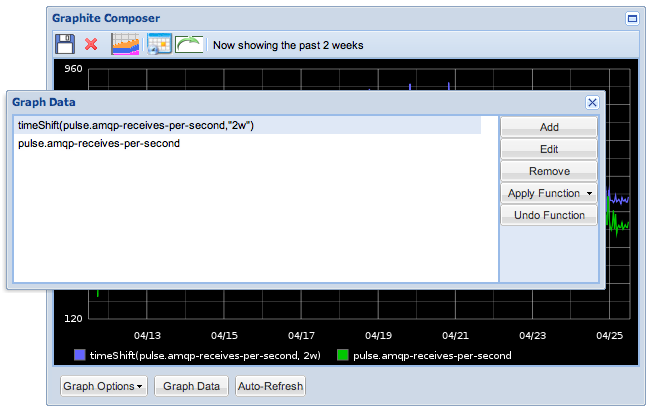Click the pulse.amqp-receives-per-second legend label
The width and height of the screenshot is (651, 412).
pos(432,356)
